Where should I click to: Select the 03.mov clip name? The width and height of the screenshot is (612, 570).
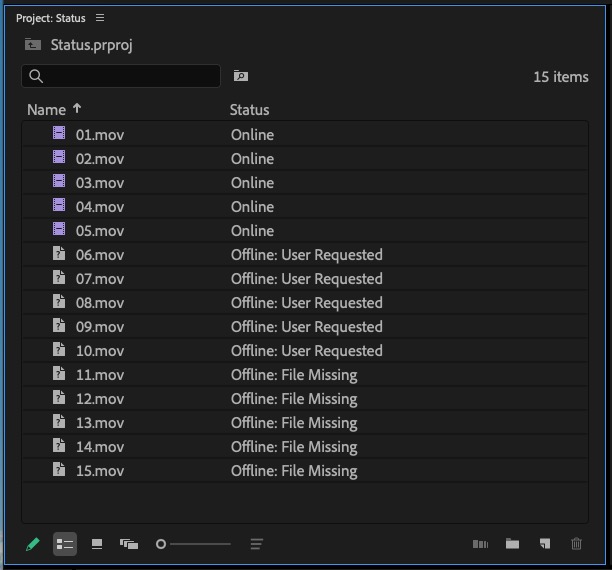point(100,183)
